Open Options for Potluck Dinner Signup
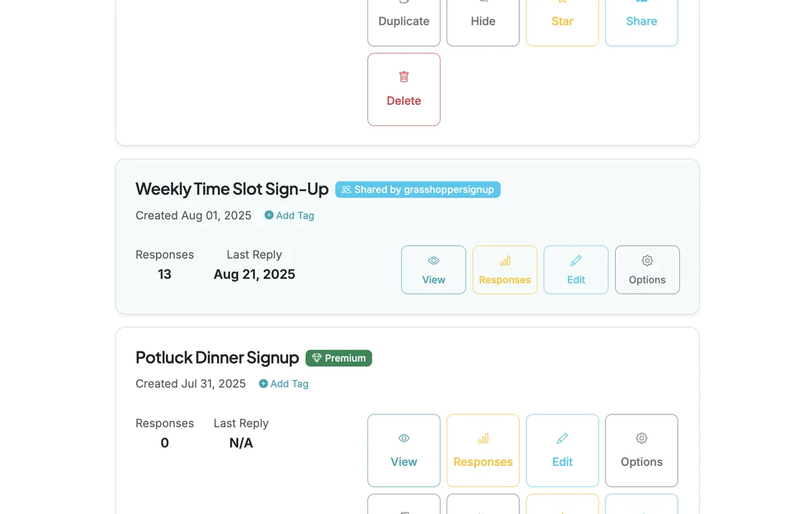 tap(641, 450)
